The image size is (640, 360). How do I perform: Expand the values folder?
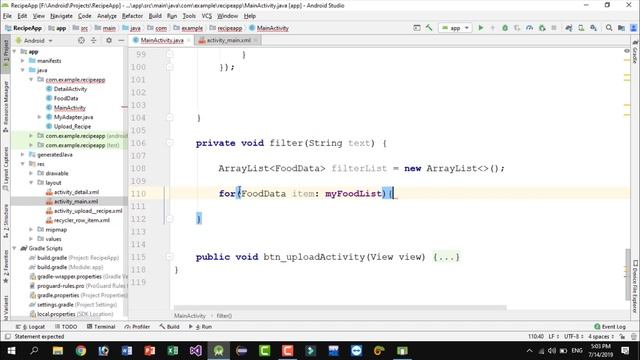(31, 239)
